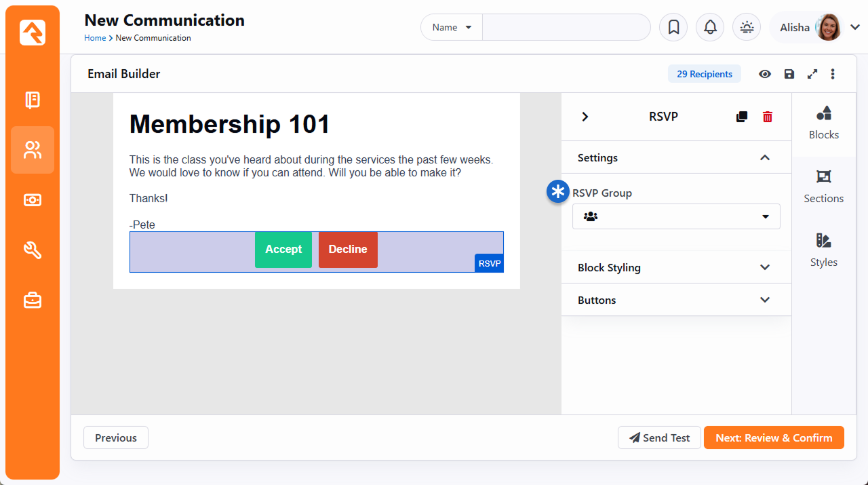This screenshot has width=868, height=485.
Task: Open notifications bell icon
Action: tap(710, 27)
